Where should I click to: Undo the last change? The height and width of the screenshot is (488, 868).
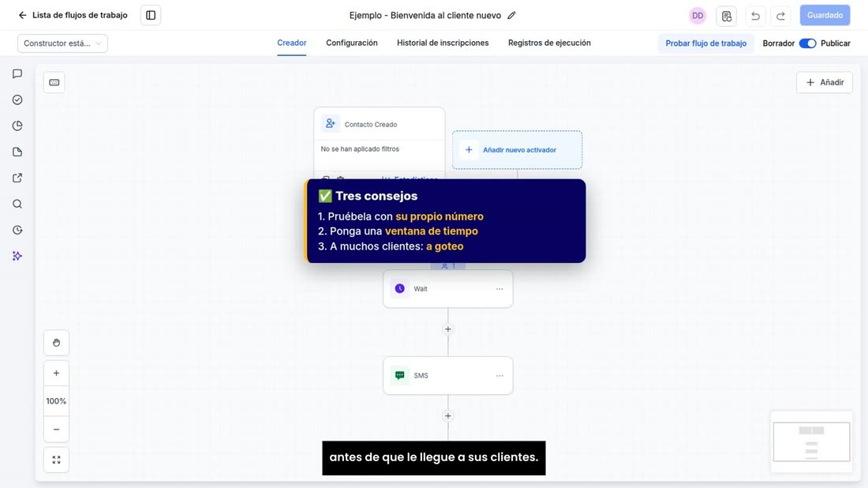click(755, 16)
